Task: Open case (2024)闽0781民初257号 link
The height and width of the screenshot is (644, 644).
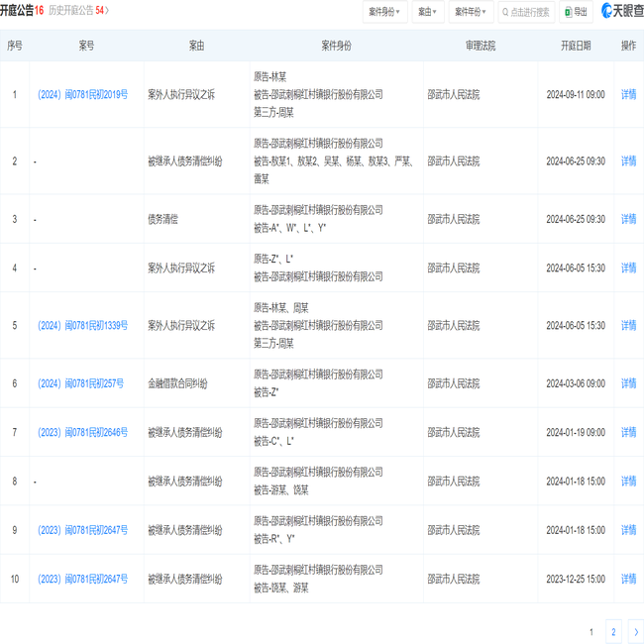Action: [80, 383]
